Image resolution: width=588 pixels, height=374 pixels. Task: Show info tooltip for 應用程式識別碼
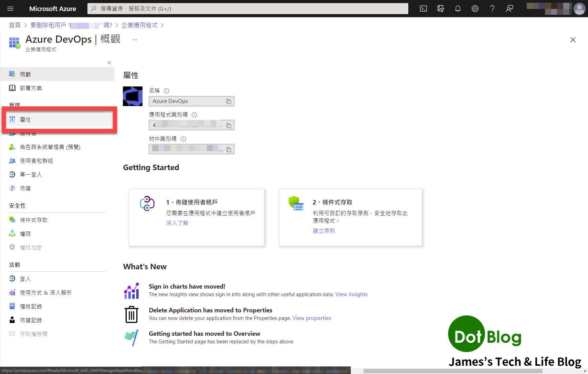(x=194, y=115)
